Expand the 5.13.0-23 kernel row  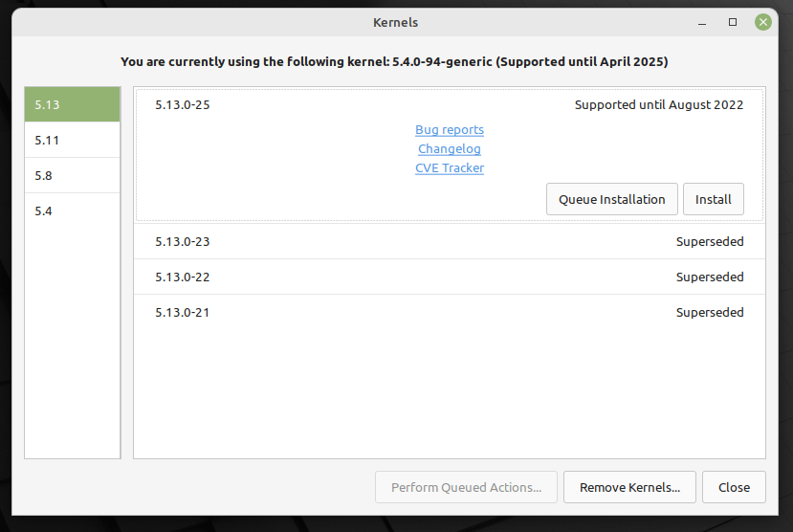[450, 242]
